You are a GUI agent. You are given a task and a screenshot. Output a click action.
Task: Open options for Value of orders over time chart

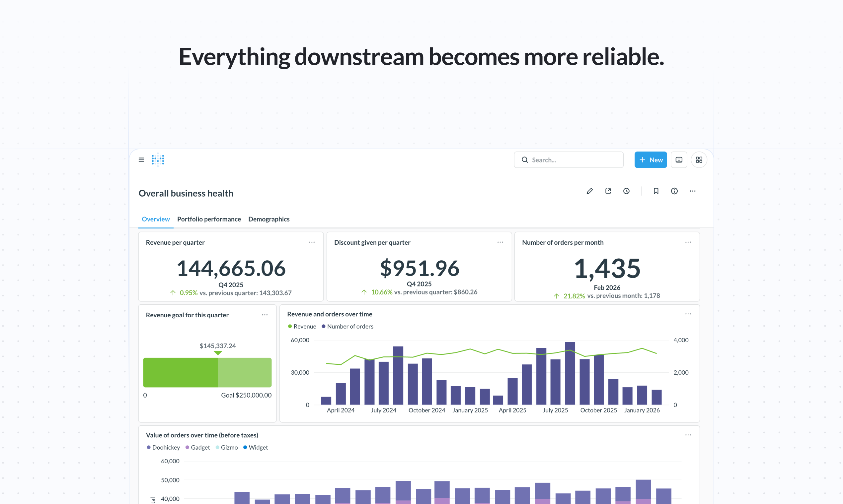click(688, 435)
